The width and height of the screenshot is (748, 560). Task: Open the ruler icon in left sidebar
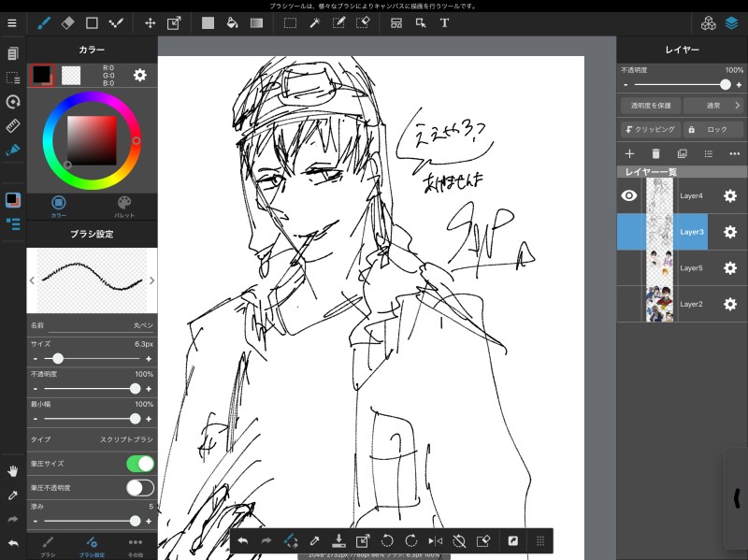pyautogui.click(x=13, y=126)
